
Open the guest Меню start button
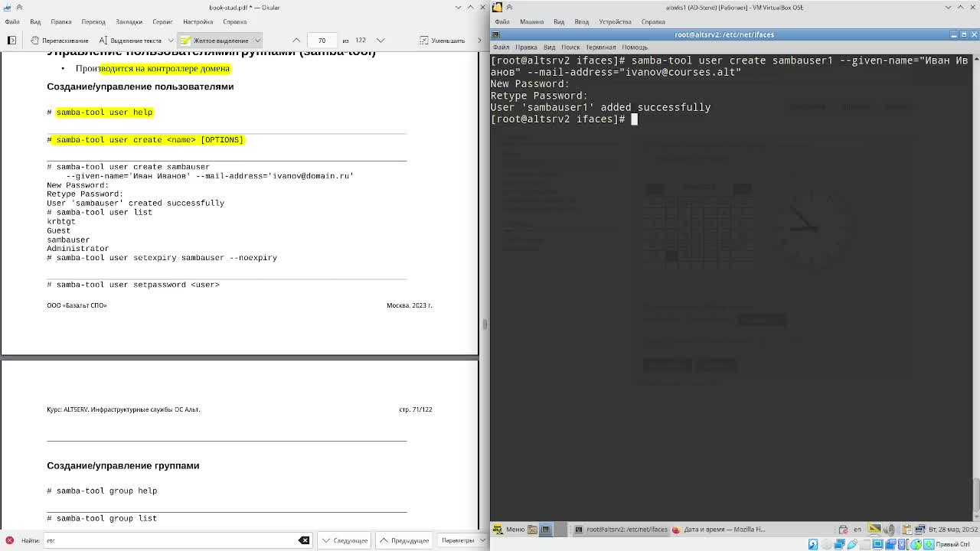coord(509,529)
